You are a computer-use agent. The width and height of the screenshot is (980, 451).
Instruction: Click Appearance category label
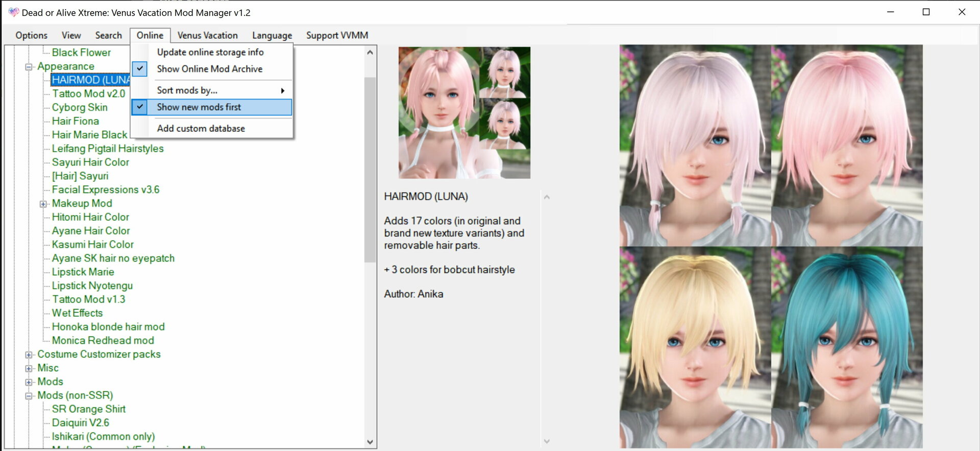point(66,66)
